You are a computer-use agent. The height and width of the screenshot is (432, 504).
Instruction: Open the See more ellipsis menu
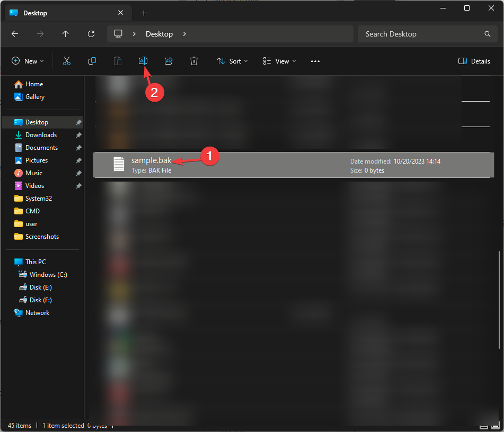click(315, 61)
